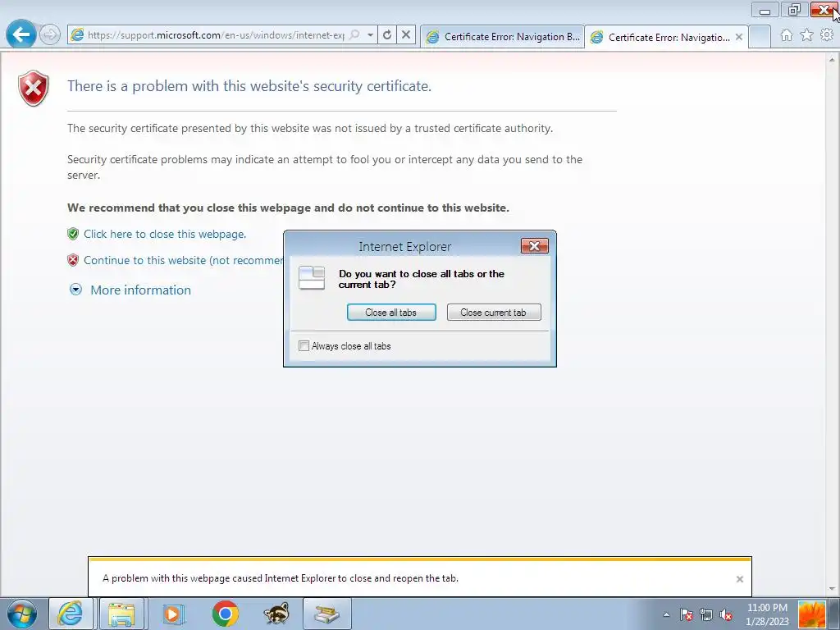
Task: Open Google Chrome from the taskbar
Action: tap(226, 614)
